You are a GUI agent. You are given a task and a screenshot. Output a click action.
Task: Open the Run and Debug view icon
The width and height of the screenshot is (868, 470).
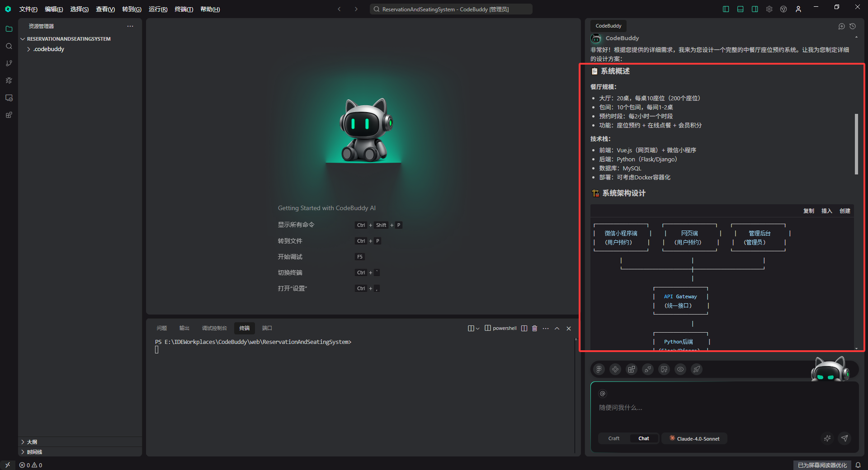pos(9,80)
